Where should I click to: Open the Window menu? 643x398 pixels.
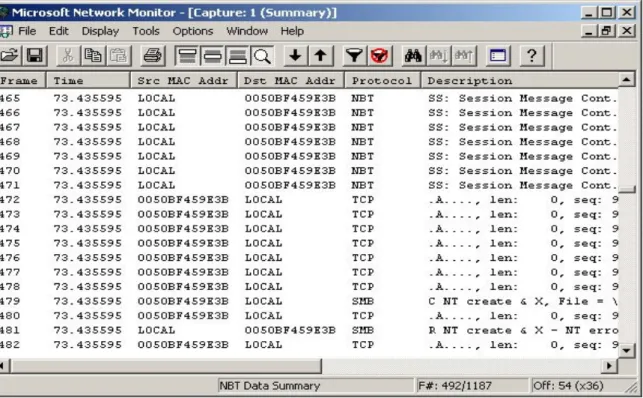(247, 31)
